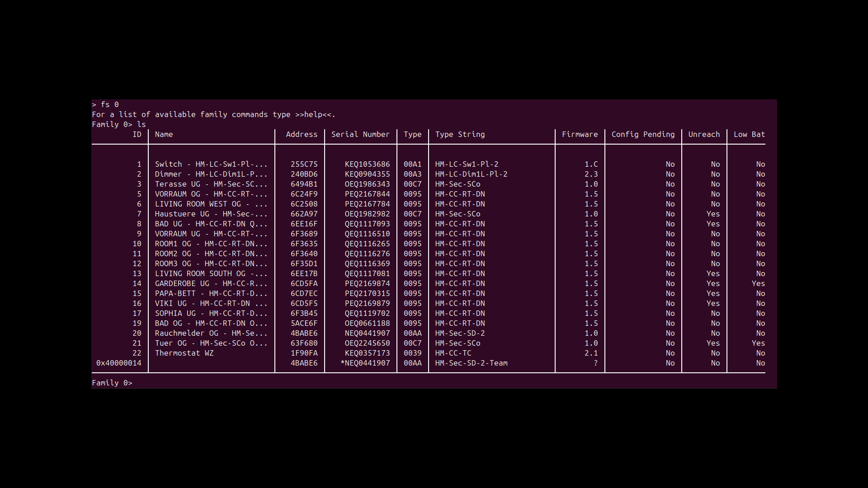Click the type string 'HM-Sec-SD-2-Team'
The height and width of the screenshot is (488, 868).
pos(471,363)
